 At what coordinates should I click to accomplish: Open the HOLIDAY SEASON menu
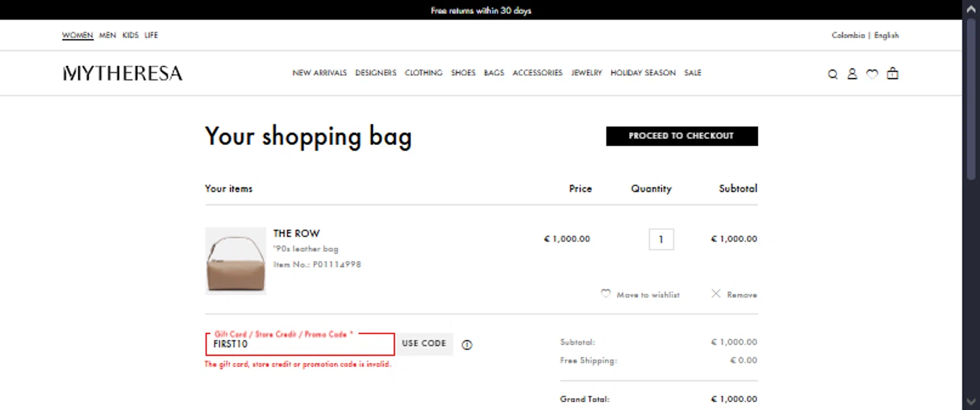click(643, 73)
